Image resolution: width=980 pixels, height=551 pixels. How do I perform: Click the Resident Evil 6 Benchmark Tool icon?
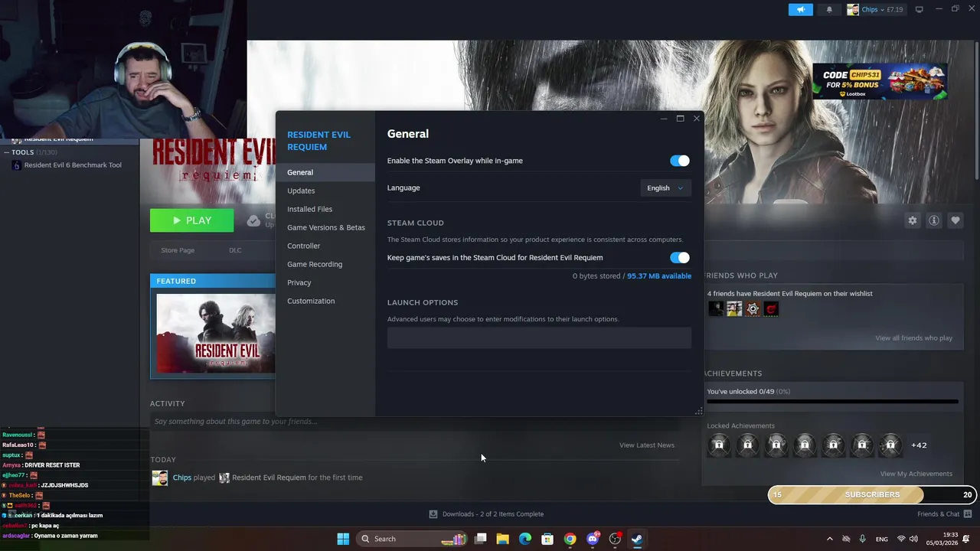pyautogui.click(x=16, y=165)
